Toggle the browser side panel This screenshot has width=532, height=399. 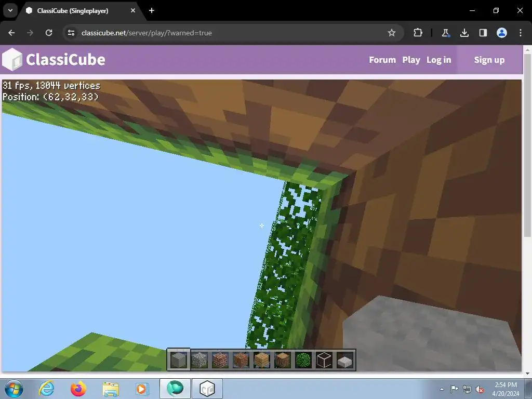[x=483, y=33]
